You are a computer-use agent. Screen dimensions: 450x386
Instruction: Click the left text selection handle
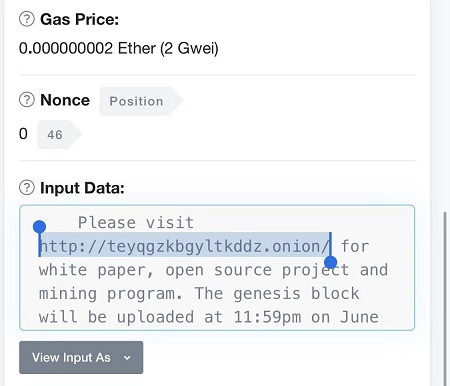pyautogui.click(x=39, y=227)
